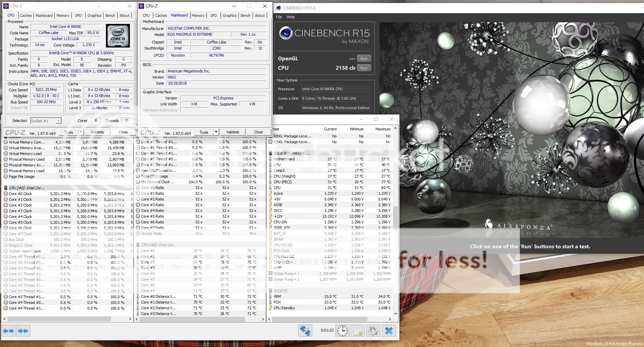This screenshot has width=644, height=347.
Task: Click Cinebench R15 sphere logo
Action: 286,33
